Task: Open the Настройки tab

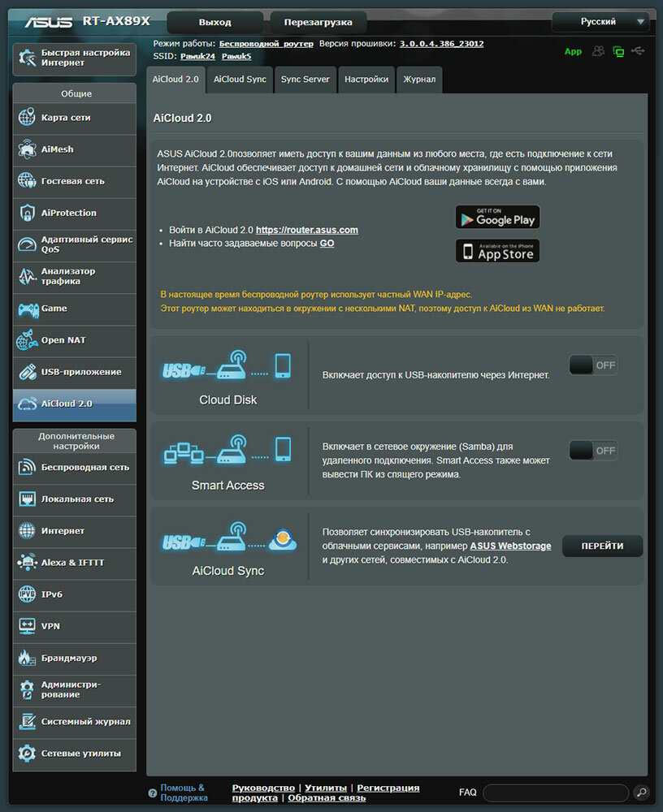Action: pyautogui.click(x=366, y=80)
